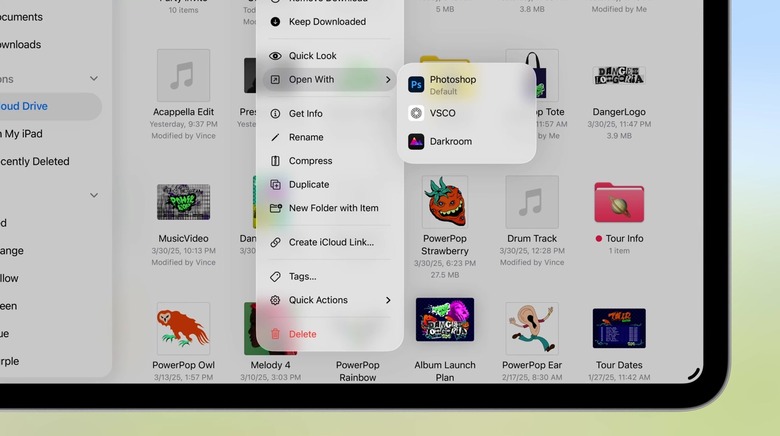Select Tags… menu entry

point(330,276)
